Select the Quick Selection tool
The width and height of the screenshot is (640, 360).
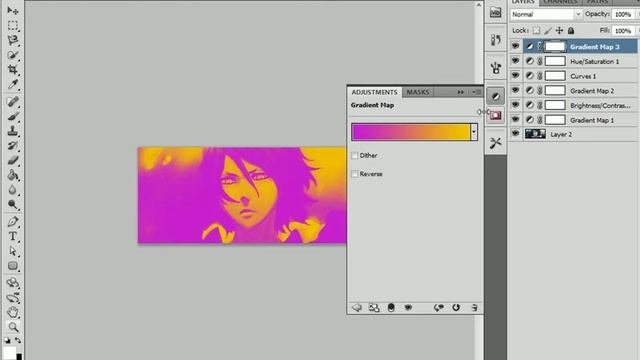pos(13,55)
